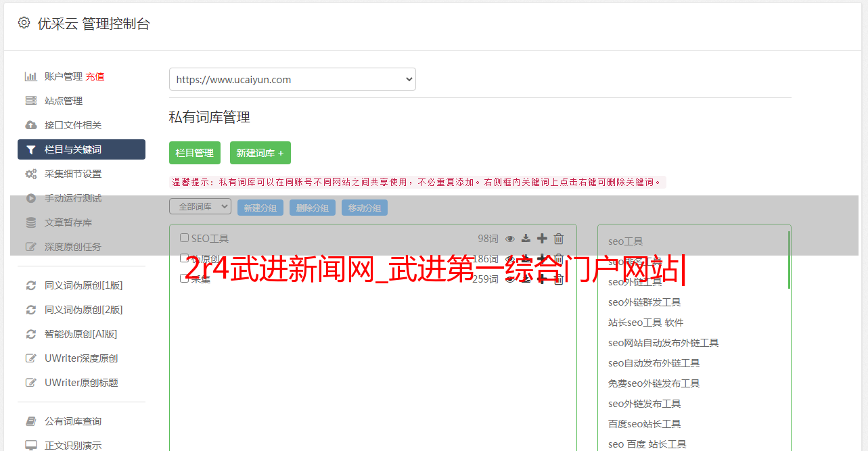868x451 pixels.
Task: Click the 删除分组 button
Action: (x=313, y=208)
